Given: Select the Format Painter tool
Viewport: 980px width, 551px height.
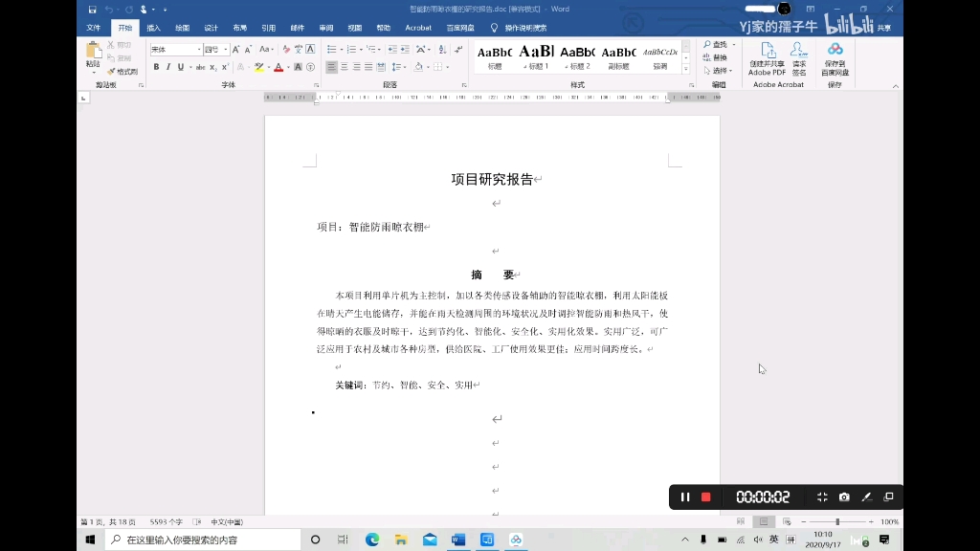Looking at the screenshot, I should (122, 72).
